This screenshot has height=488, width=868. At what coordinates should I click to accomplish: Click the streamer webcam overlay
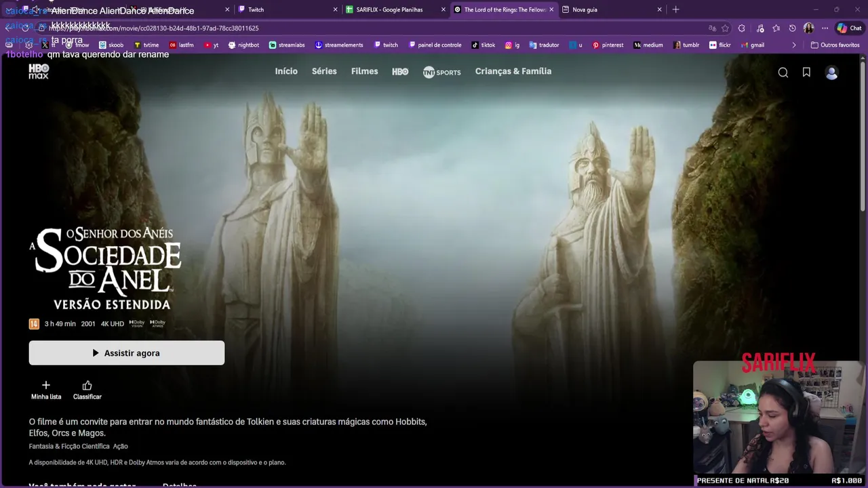point(779,417)
